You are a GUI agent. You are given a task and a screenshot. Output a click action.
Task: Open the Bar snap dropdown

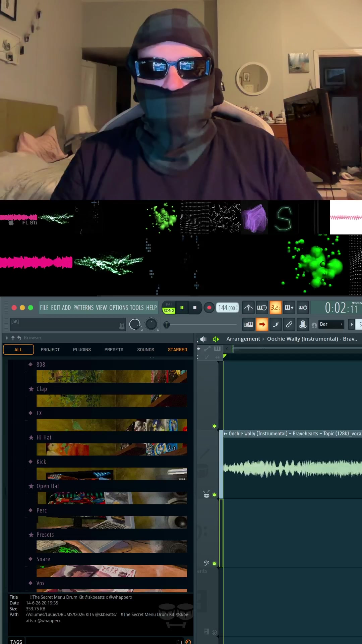pos(331,324)
